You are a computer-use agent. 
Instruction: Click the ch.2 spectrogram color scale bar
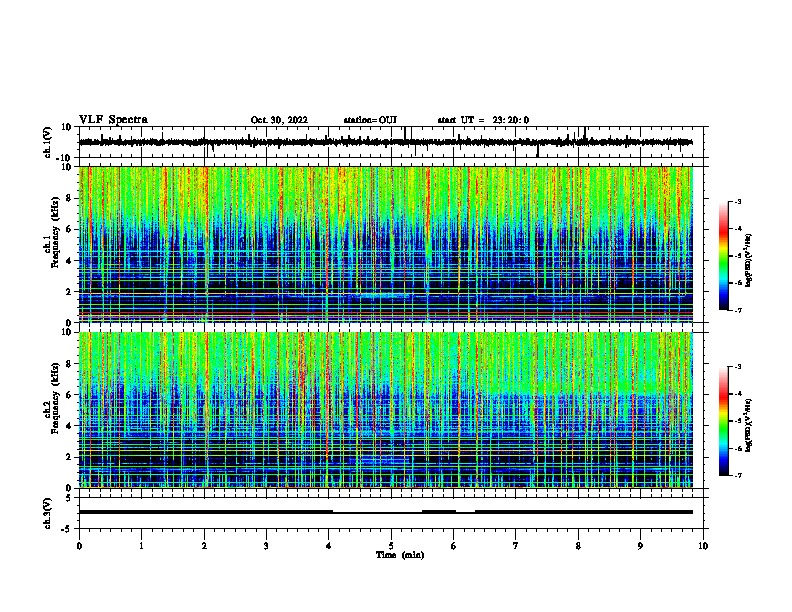[723, 421]
